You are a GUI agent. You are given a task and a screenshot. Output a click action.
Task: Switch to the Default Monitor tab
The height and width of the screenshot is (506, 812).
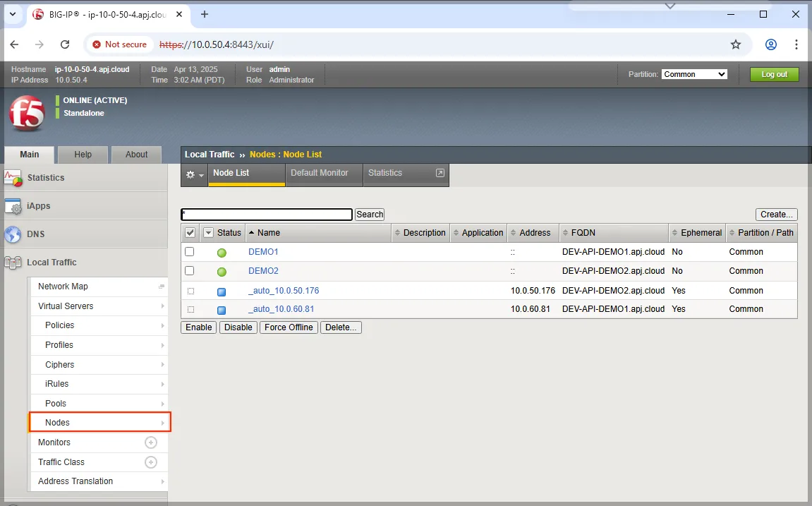tap(320, 173)
